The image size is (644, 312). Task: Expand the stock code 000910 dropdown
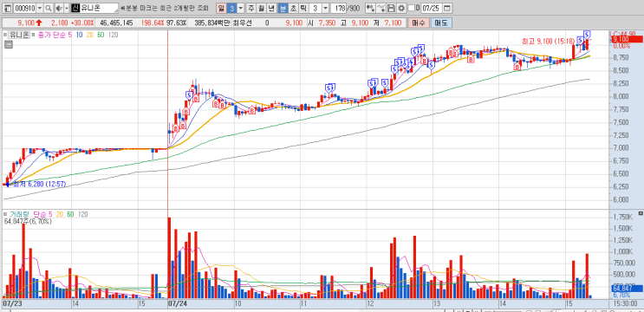[40, 8]
